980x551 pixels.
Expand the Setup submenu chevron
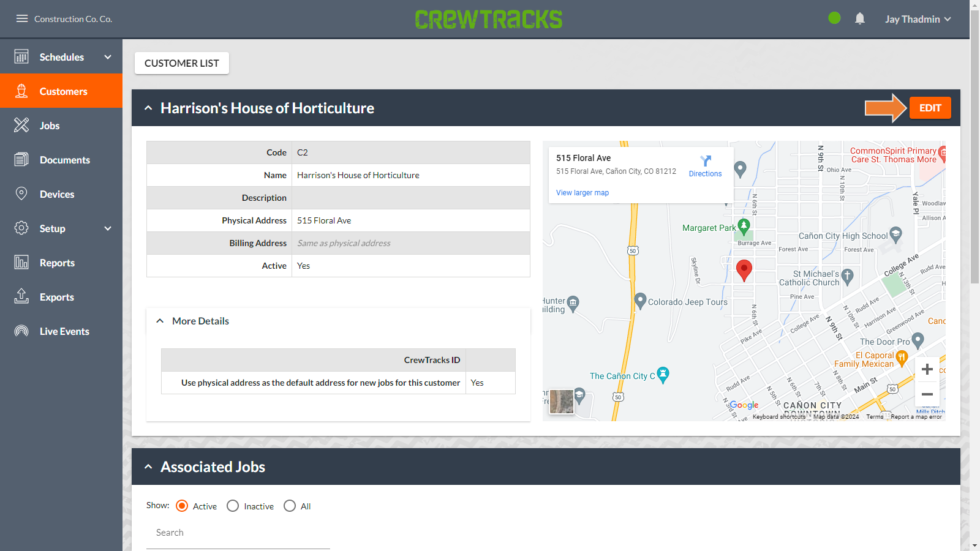108,228
